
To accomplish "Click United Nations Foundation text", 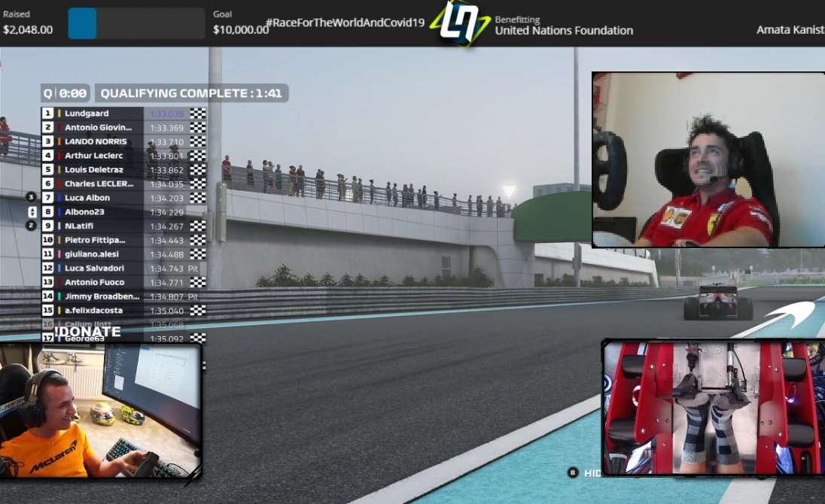I will 564,31.
